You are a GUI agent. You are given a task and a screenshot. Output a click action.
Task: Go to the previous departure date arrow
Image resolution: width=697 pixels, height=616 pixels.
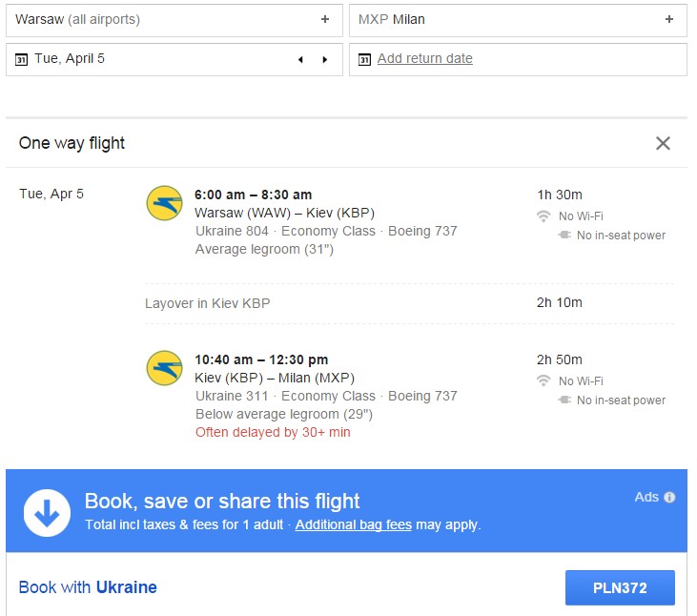tap(301, 59)
